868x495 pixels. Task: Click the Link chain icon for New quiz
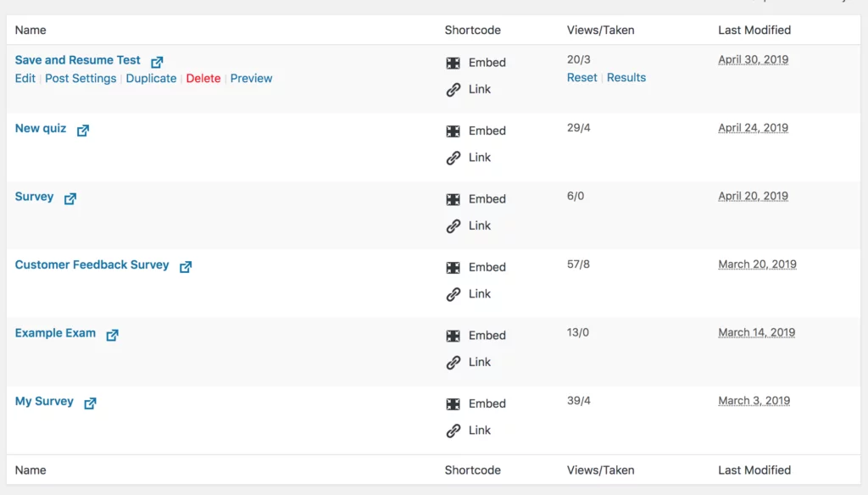[x=453, y=158]
